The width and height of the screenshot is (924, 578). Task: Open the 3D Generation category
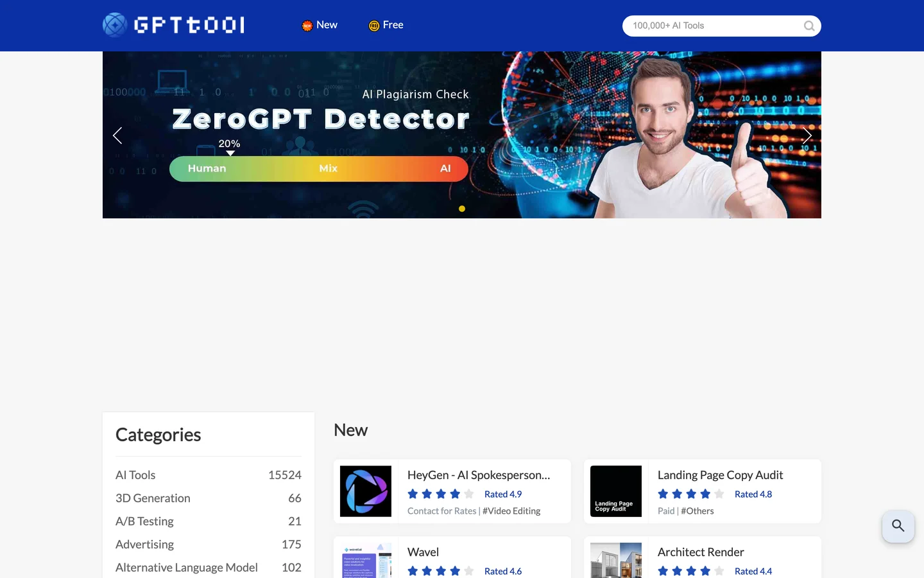coord(209,498)
